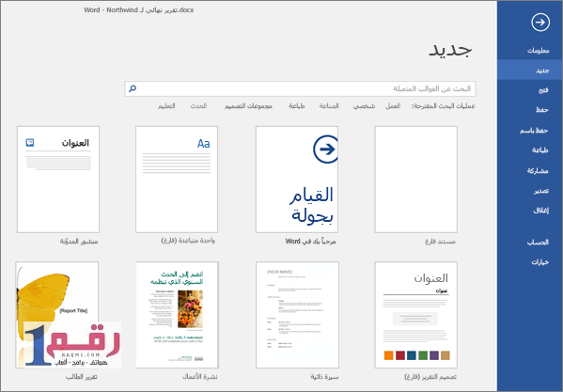563x392 pixels.
Task: Open the فتح (Open) sidebar item
Action: pyautogui.click(x=543, y=90)
